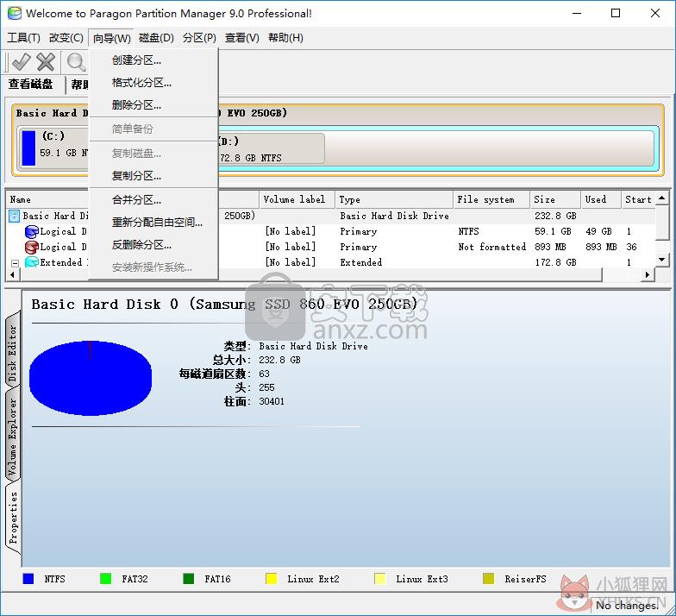Click the blue disk usage pie chart
Image resolution: width=676 pixels, height=616 pixels.
coord(91,378)
